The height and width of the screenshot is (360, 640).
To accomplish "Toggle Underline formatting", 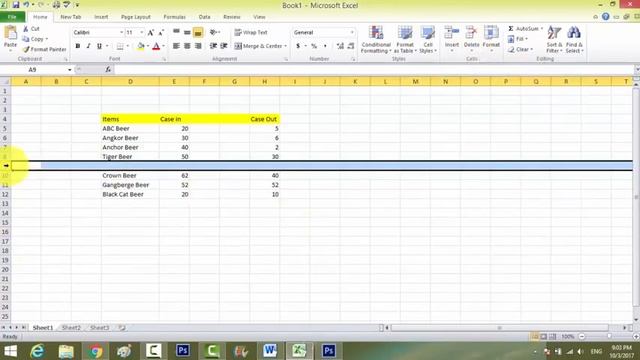I will coord(99,46).
